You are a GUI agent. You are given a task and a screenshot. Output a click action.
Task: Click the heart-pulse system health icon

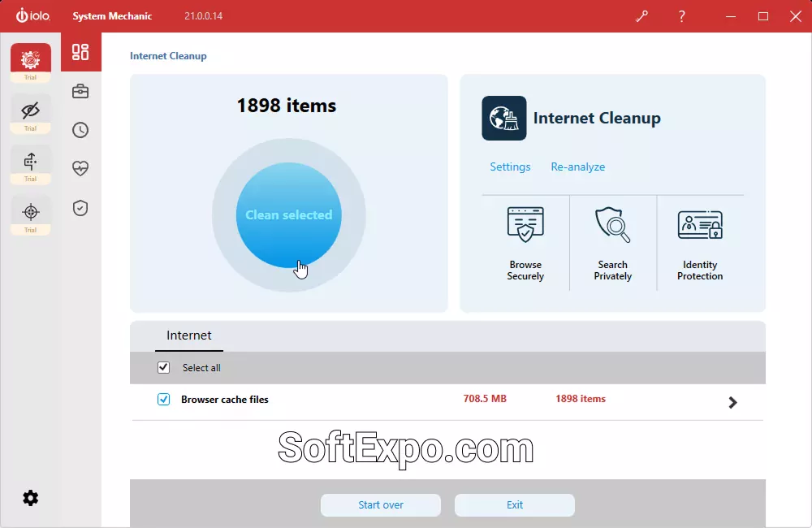pyautogui.click(x=80, y=169)
